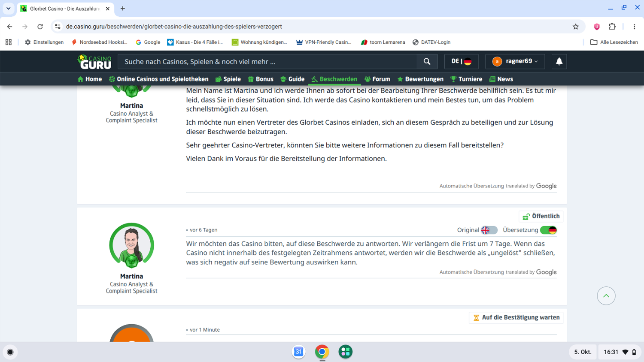
Task: Open the notifications bell
Action: (559, 61)
